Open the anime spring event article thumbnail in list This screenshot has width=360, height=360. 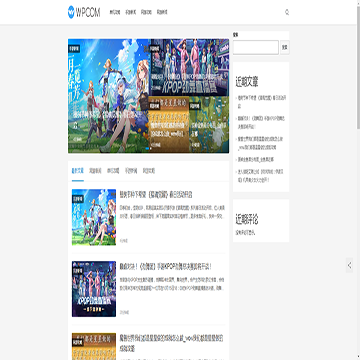tap(94, 217)
